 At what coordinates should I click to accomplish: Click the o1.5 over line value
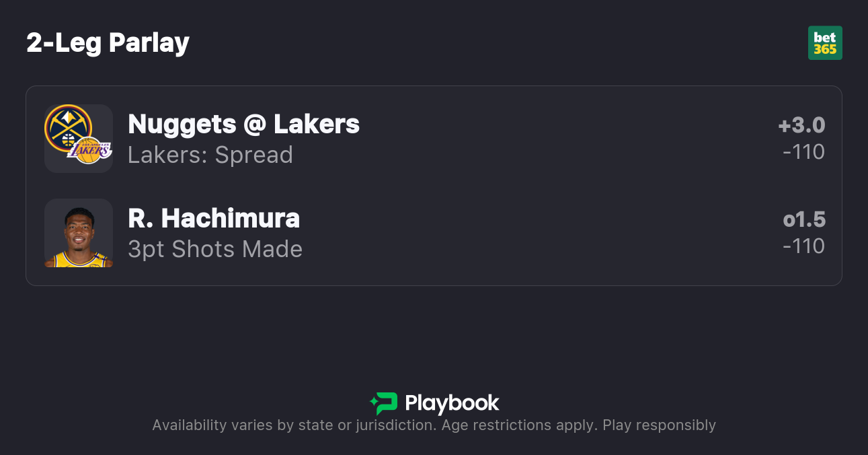tap(804, 219)
